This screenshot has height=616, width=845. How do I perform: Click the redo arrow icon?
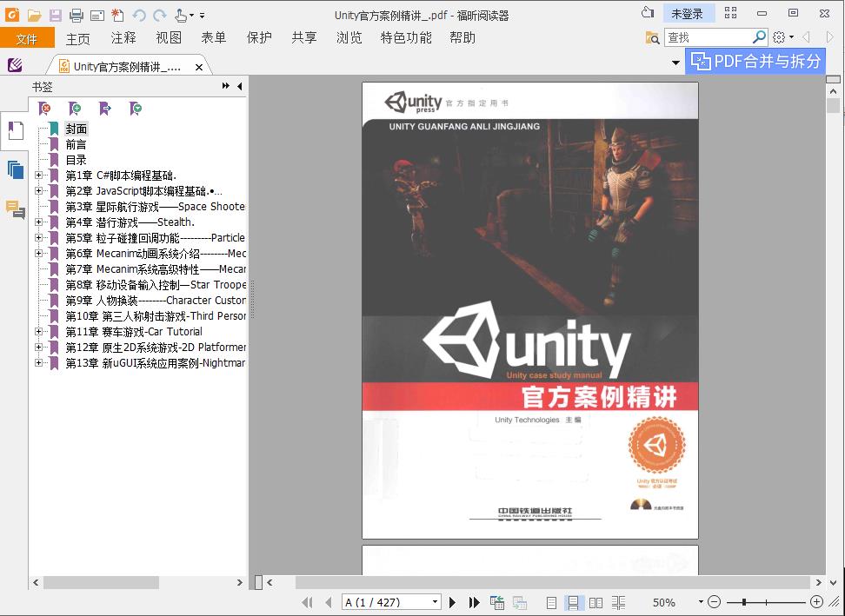[159, 15]
